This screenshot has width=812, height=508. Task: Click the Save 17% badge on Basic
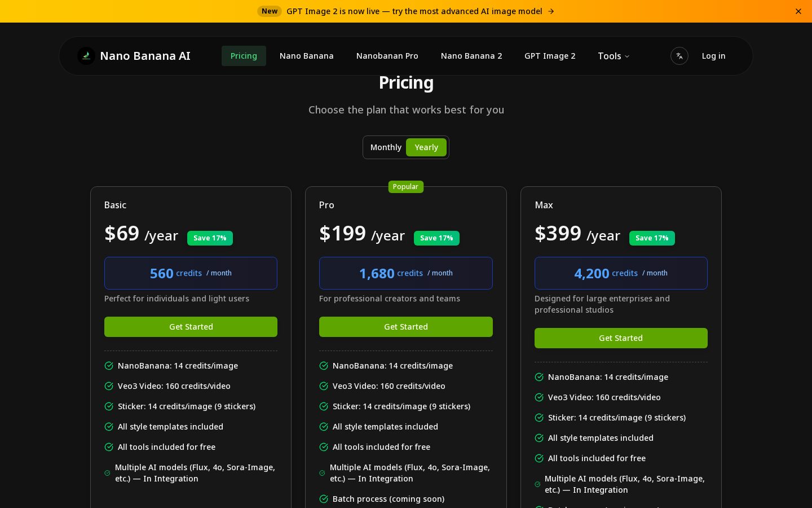210,238
